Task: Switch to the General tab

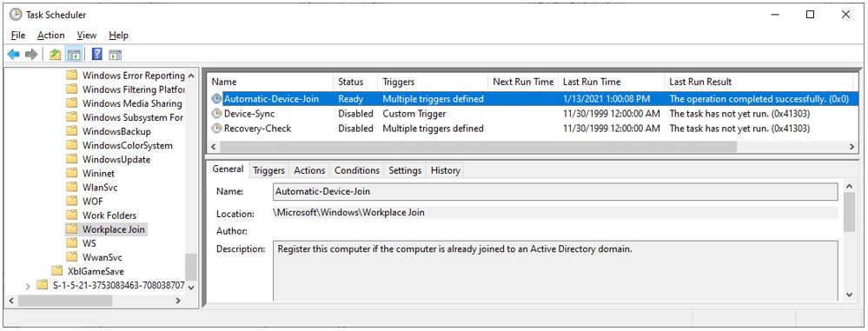Action: 228,169
